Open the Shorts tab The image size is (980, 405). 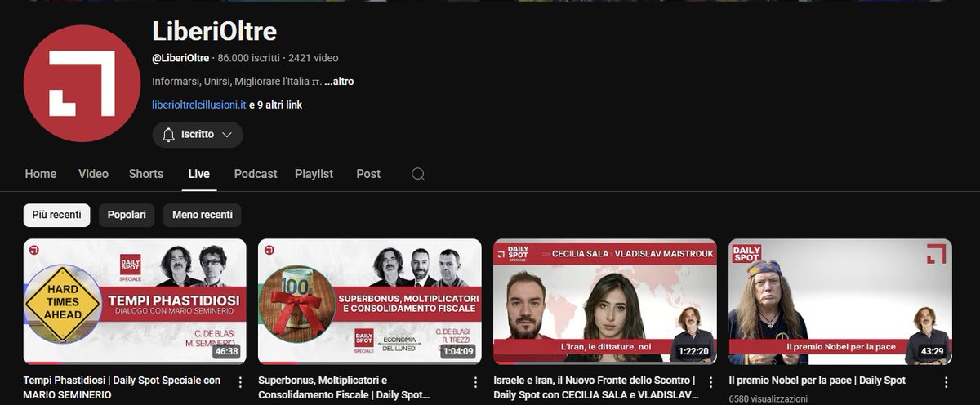pyautogui.click(x=146, y=174)
